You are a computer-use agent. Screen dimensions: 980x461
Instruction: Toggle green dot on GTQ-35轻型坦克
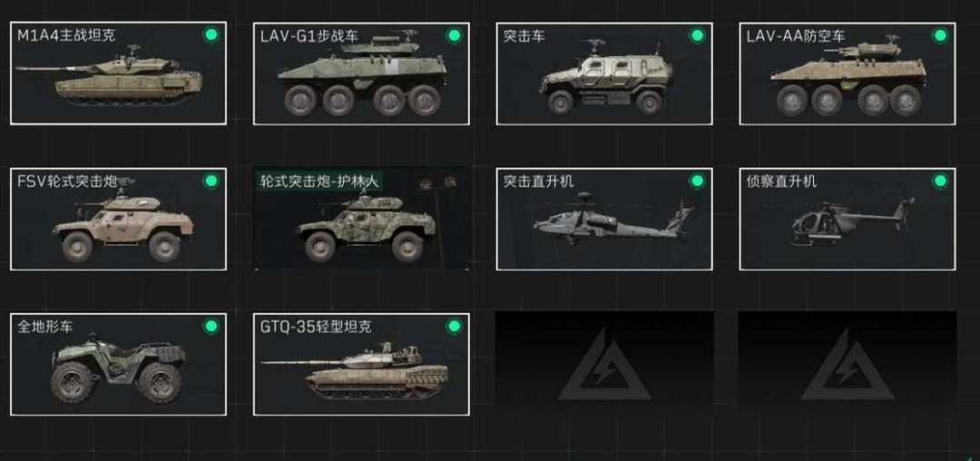coord(455,326)
